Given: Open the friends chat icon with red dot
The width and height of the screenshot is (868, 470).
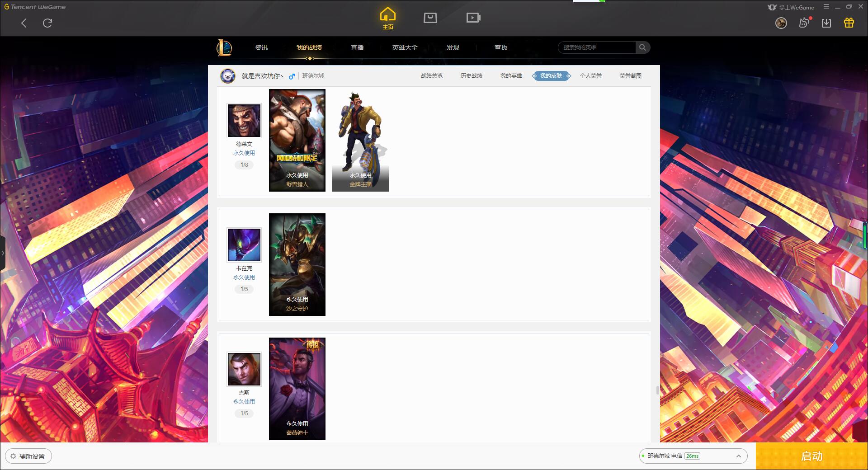Looking at the screenshot, I should pyautogui.click(x=804, y=23).
